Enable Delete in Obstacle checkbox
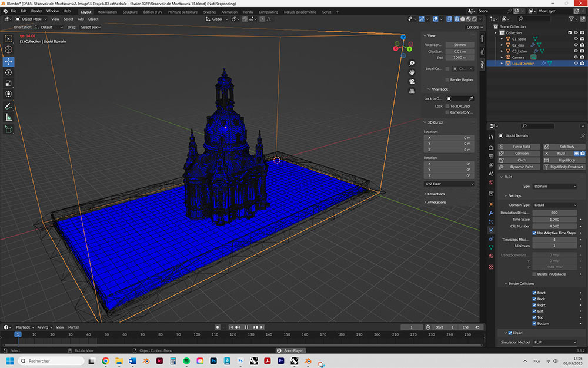Image resolution: width=588 pixels, height=368 pixels. pos(534,274)
